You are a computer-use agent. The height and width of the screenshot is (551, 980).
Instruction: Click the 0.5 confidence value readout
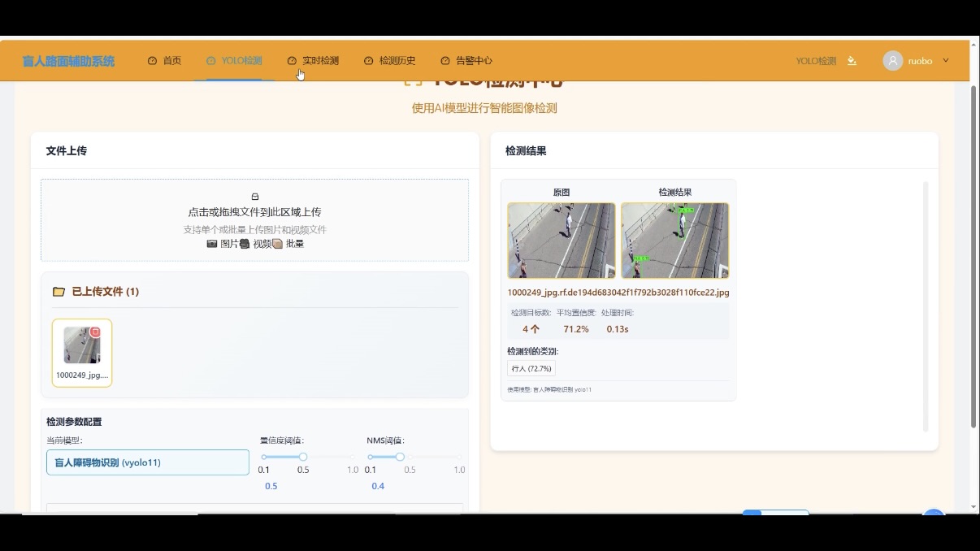tap(271, 486)
